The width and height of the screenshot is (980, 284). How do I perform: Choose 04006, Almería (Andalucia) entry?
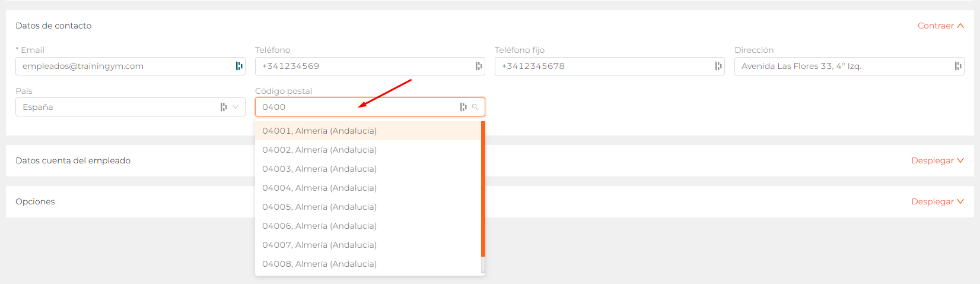pyautogui.click(x=368, y=226)
